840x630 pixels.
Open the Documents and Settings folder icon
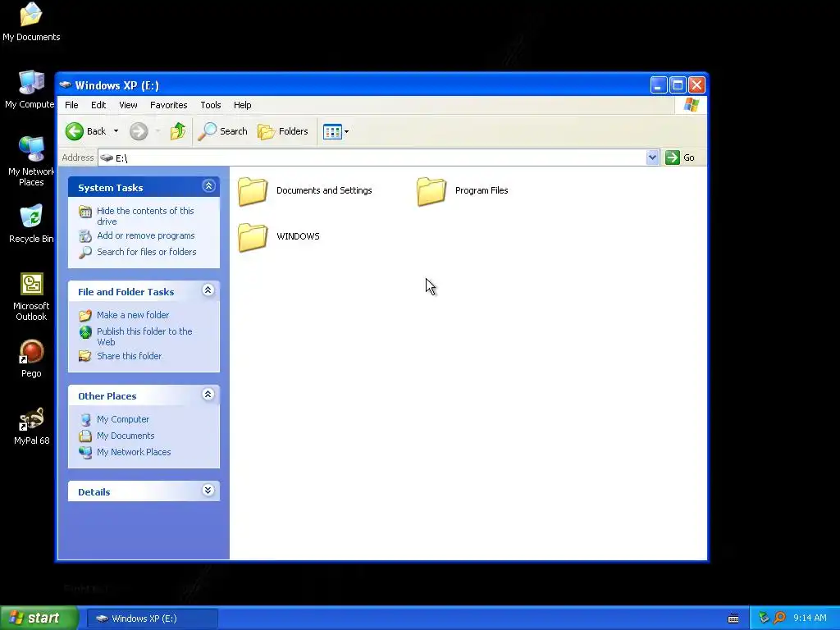coord(253,191)
